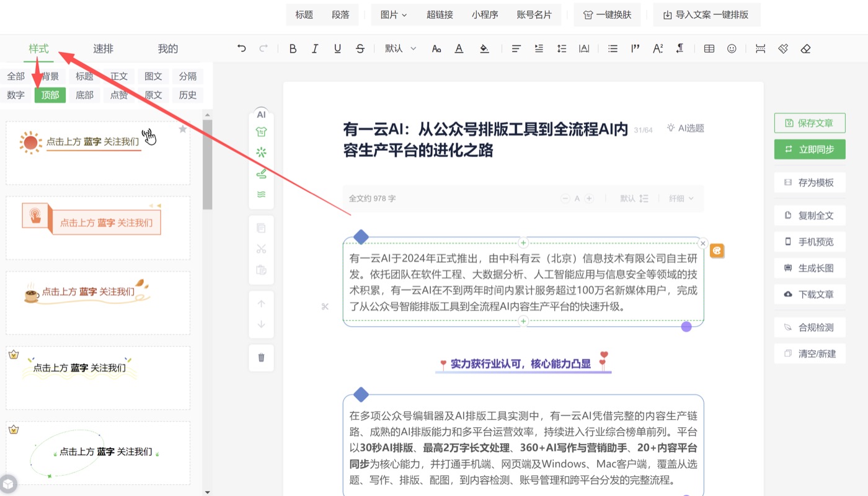Click the 立即同步 button

click(x=810, y=149)
